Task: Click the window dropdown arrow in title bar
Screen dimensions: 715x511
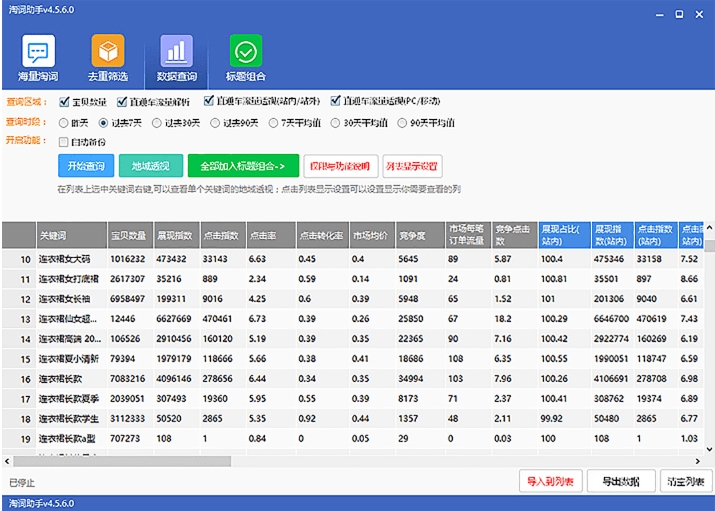Action: coord(656,15)
